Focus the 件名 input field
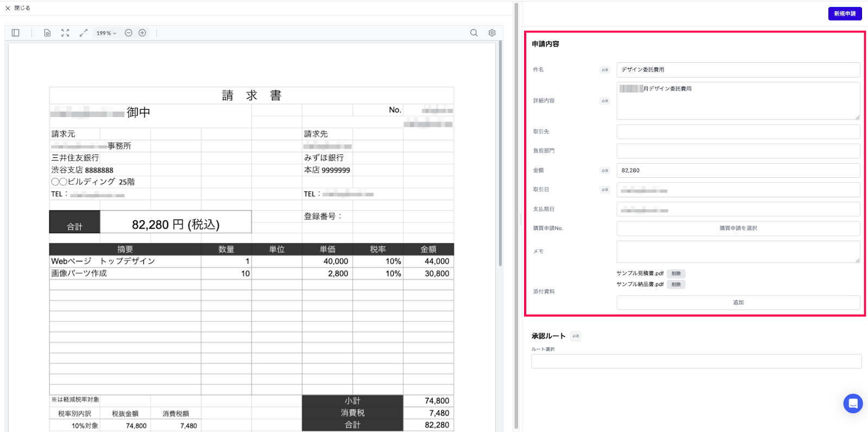 pyautogui.click(x=738, y=70)
